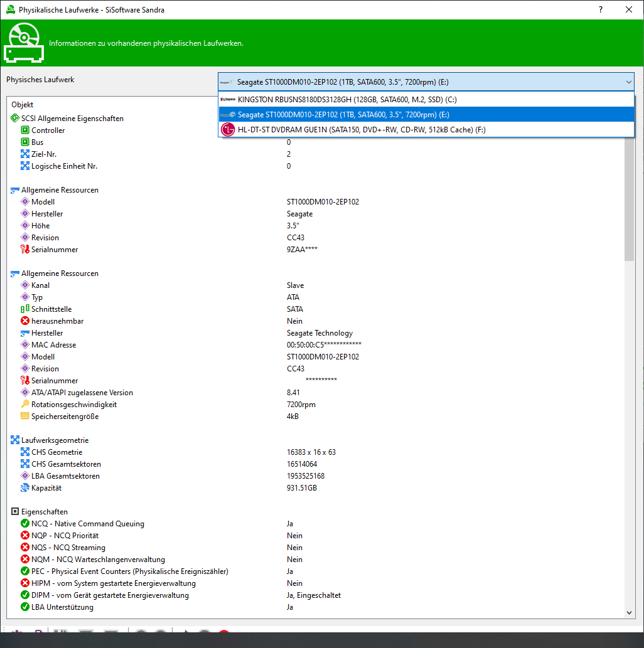This screenshot has height=648, width=644.
Task: Select the MAC Adresse row
Action: [53, 345]
